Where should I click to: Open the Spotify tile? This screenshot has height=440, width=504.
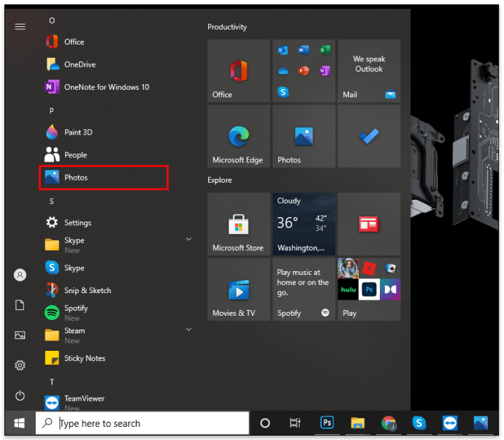point(304,289)
